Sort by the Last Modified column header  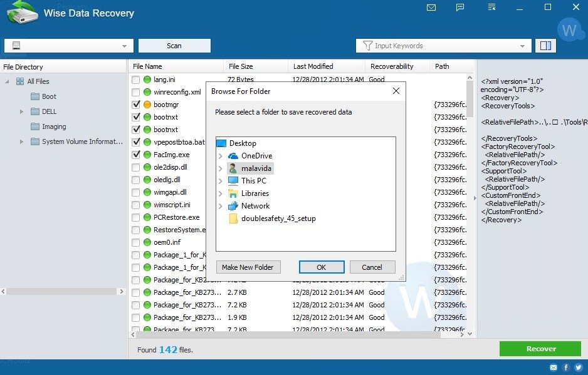pyautogui.click(x=327, y=66)
